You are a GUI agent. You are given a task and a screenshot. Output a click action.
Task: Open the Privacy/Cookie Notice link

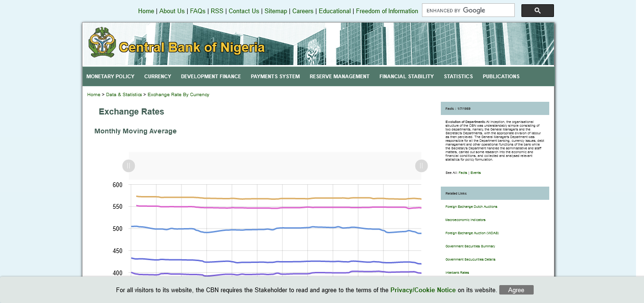pos(423,290)
